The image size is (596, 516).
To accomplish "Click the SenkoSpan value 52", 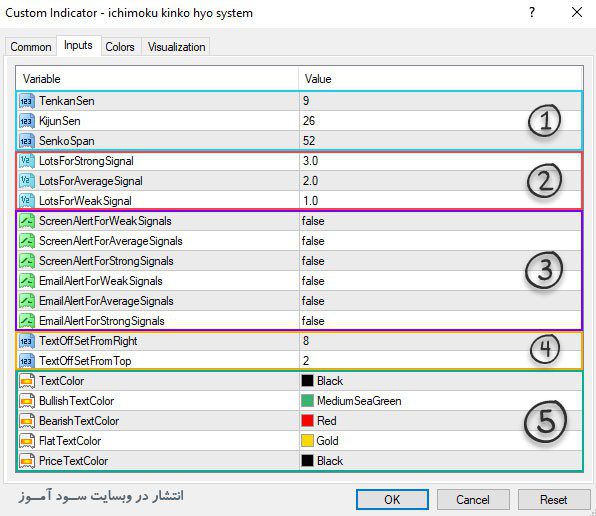I will [309, 141].
